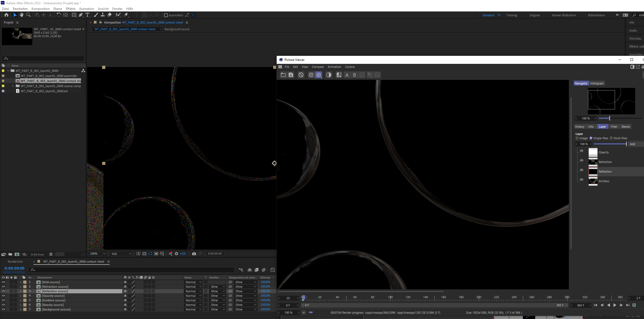Choose the Hand tool in toolbar
This screenshot has height=319, width=644.
[22, 15]
